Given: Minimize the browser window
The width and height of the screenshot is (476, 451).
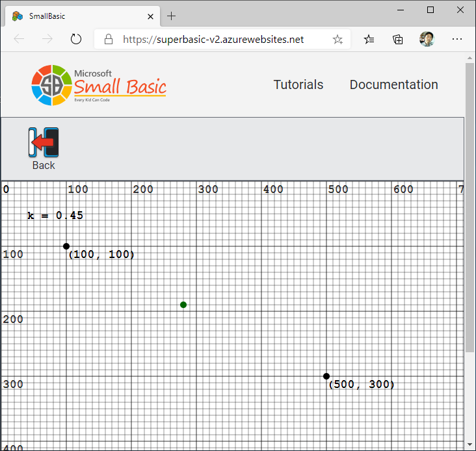Looking at the screenshot, I should (x=401, y=10).
